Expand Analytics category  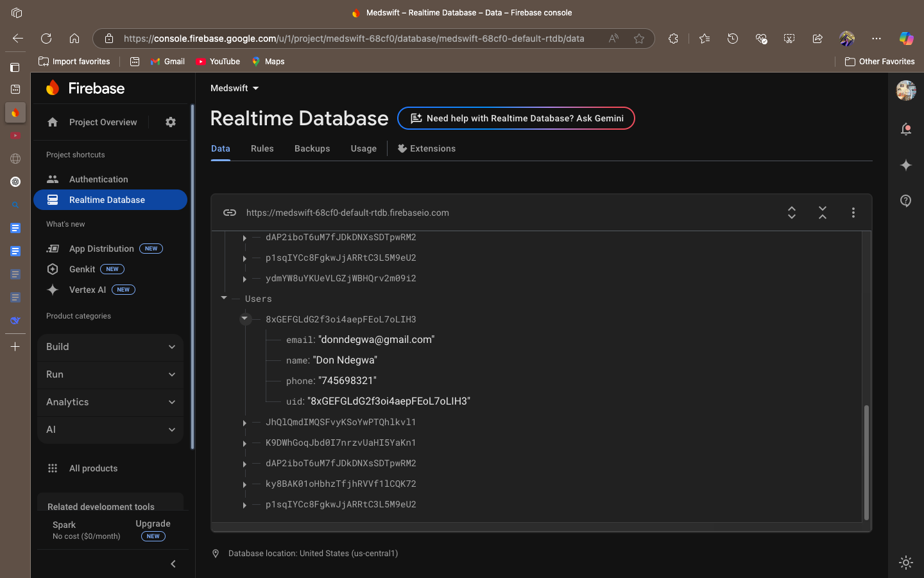pos(110,402)
